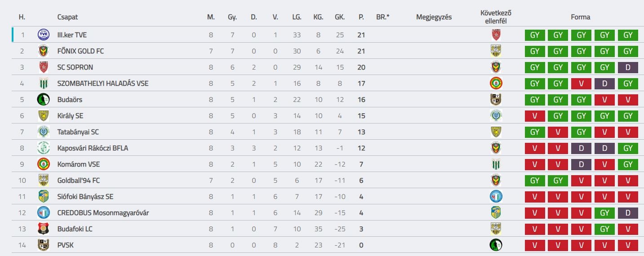Click the GK. goal difference column header
644x256 pixels.
click(x=340, y=17)
